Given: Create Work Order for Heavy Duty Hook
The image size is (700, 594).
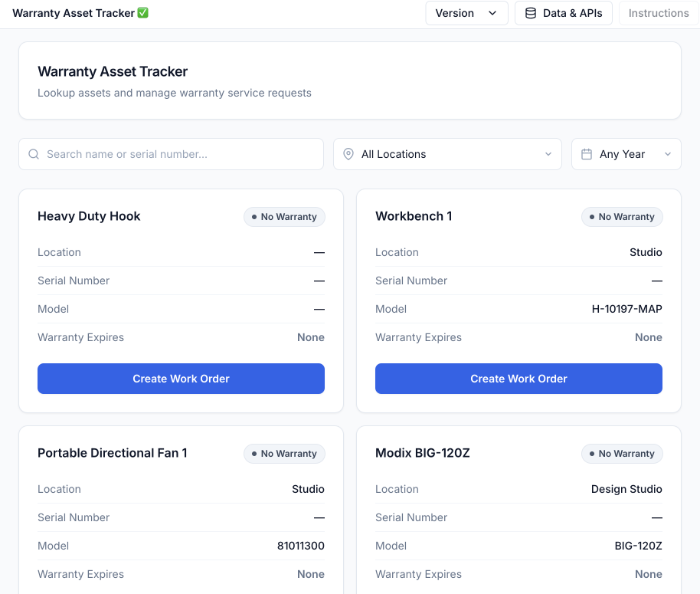Looking at the screenshot, I should pos(181,379).
